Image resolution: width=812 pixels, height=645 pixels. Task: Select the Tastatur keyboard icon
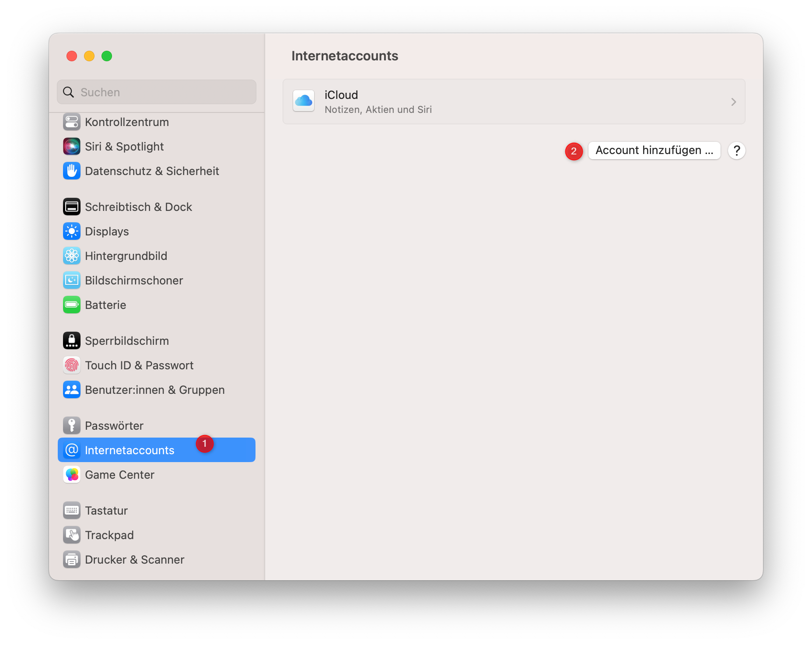pos(72,511)
